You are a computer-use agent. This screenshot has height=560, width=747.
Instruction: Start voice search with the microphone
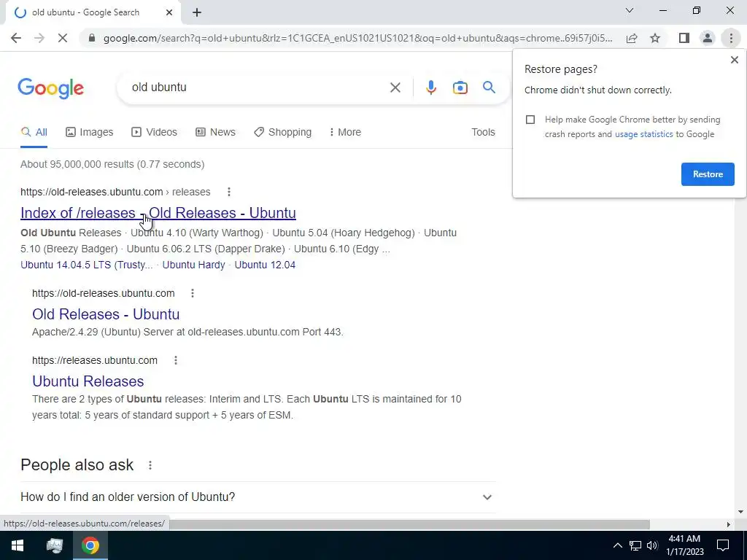(430, 87)
